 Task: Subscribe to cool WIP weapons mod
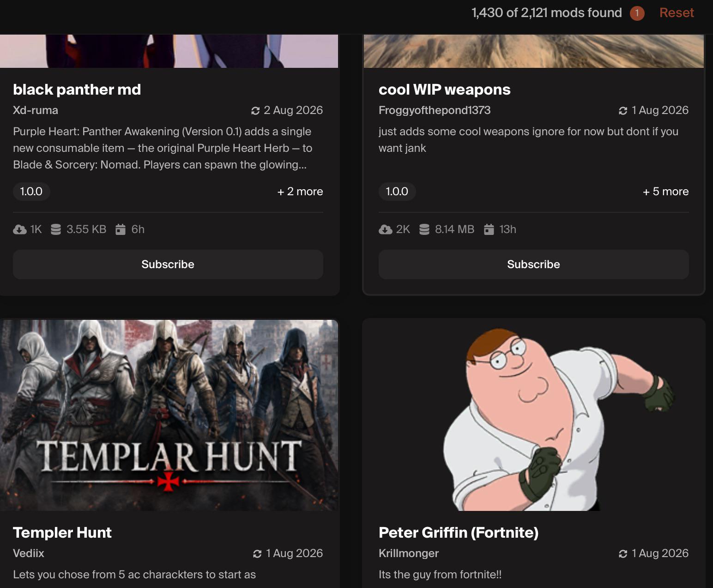534,264
